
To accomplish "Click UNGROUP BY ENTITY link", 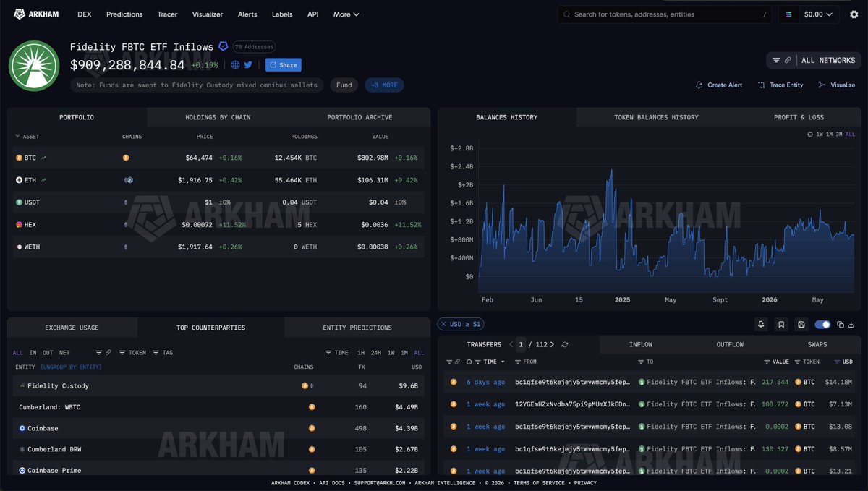I will (x=71, y=367).
